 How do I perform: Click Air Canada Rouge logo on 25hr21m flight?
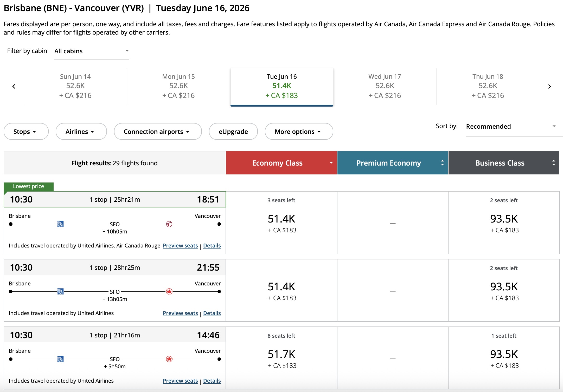tap(169, 224)
